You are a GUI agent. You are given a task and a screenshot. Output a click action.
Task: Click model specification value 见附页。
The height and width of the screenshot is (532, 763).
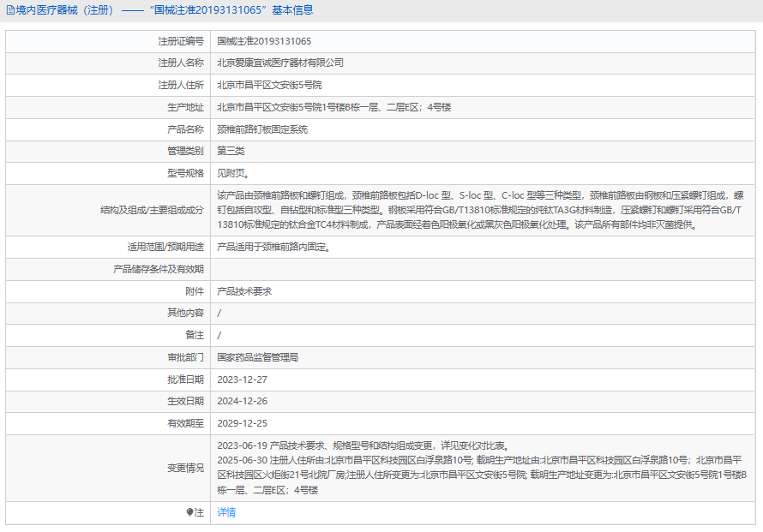[233, 173]
